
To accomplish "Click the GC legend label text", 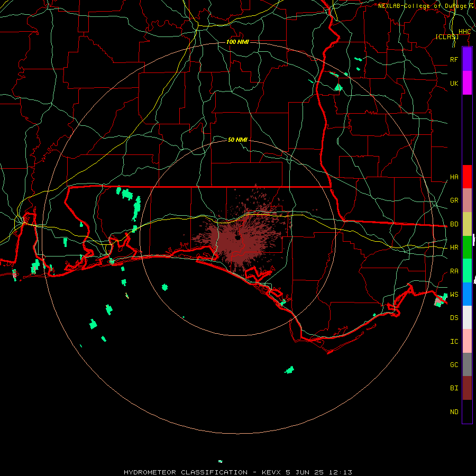I will click(454, 364).
